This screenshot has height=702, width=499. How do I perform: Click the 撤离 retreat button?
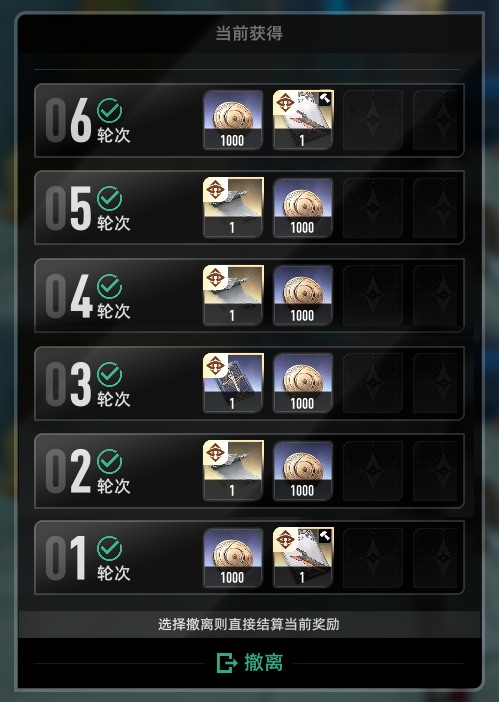pos(250,663)
